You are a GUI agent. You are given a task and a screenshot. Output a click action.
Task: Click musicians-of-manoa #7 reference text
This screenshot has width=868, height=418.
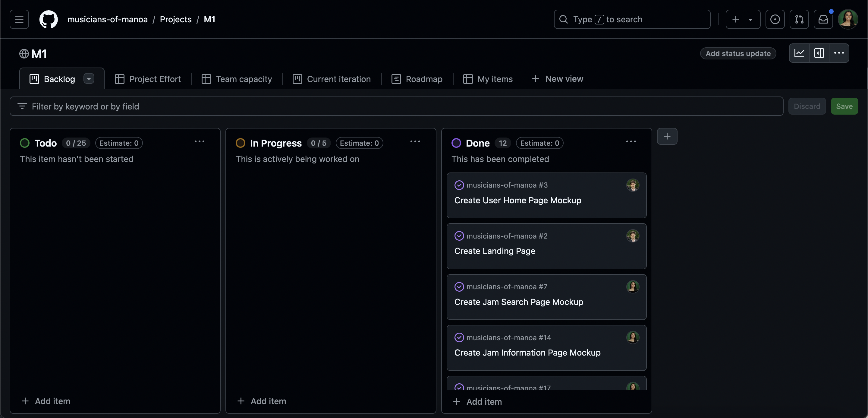point(506,287)
